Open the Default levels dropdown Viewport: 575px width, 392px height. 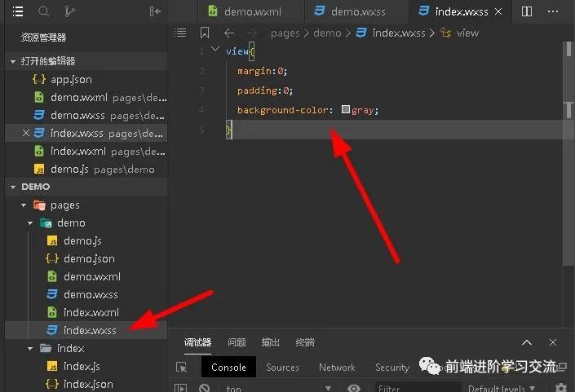(x=501, y=389)
